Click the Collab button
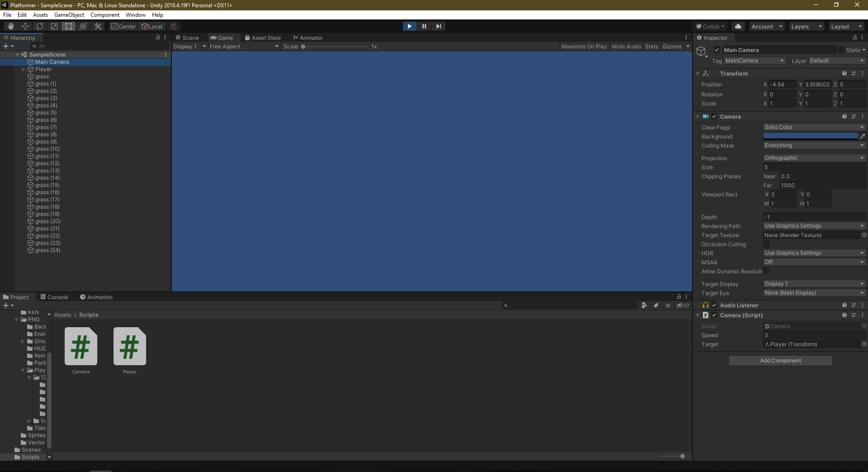The image size is (868, 472). tap(710, 26)
